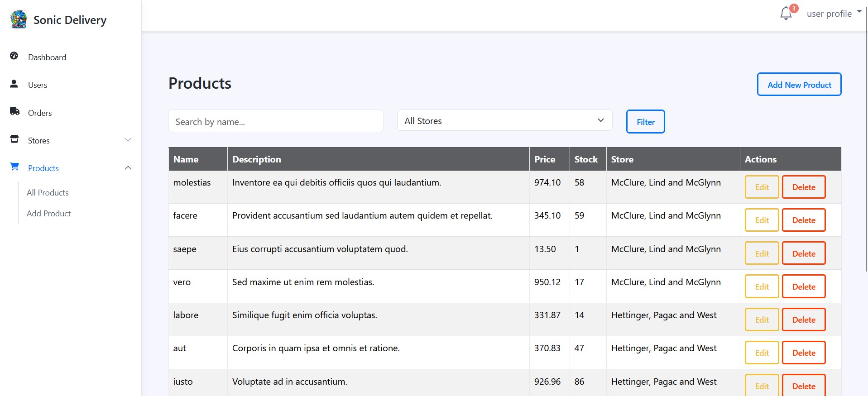Open All Products submenu link
This screenshot has height=396, width=868.
(x=48, y=193)
